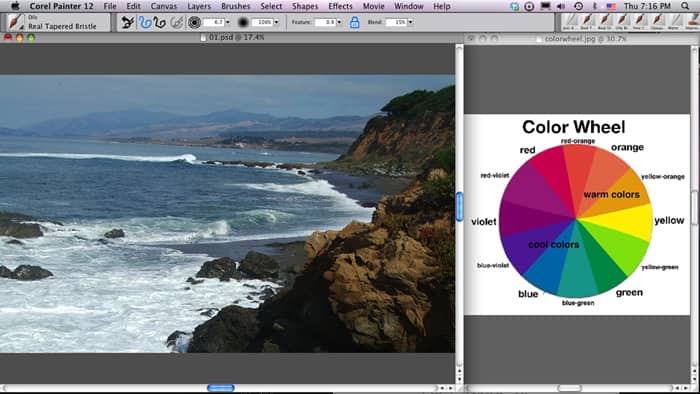Click colorwheel window horizontal scrollbar thumb
The width and height of the screenshot is (700, 394).
point(570,388)
